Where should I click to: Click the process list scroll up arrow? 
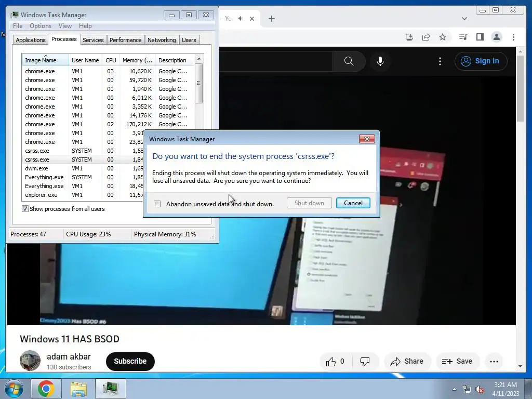[199, 59]
